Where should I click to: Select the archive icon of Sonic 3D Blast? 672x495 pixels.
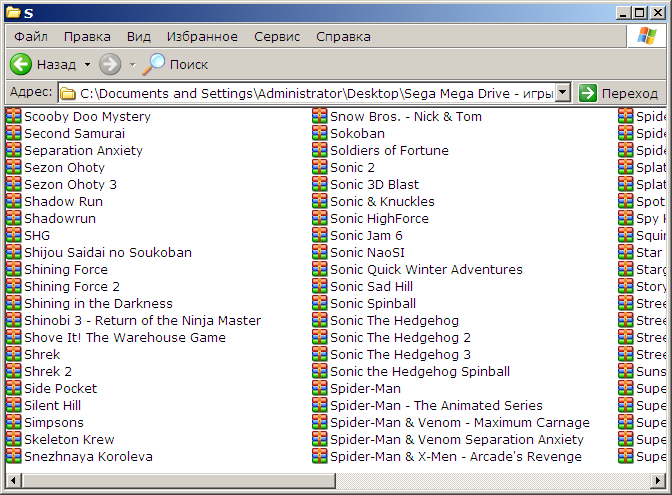[320, 184]
